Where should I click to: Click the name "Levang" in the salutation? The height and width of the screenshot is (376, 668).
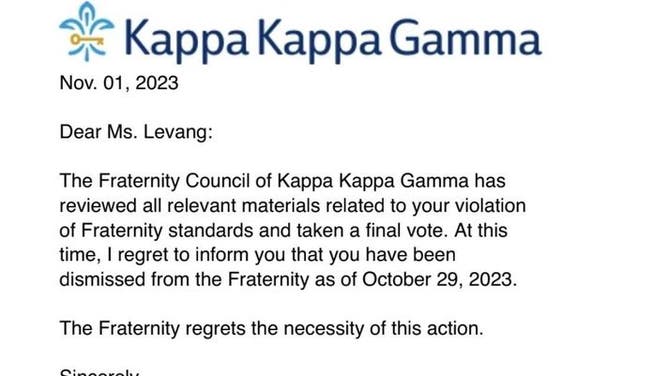click(178, 133)
